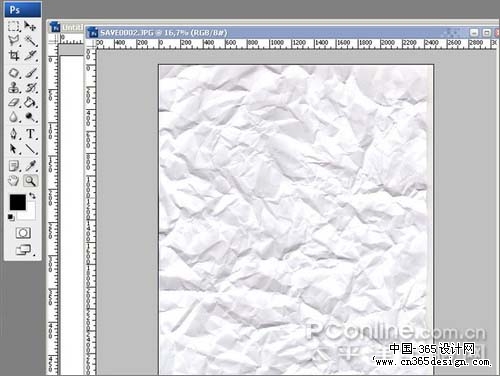
Task: Click the black foreground color swatch
Action: (17, 202)
